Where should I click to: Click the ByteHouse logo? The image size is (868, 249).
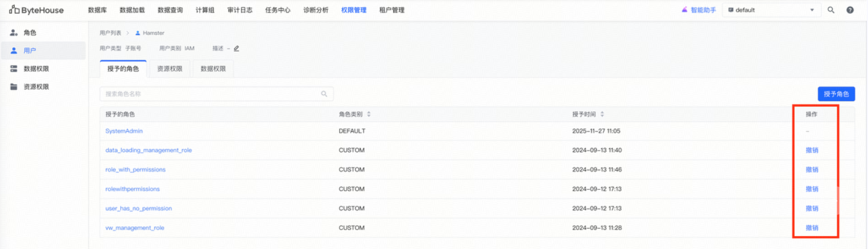pyautogui.click(x=36, y=10)
